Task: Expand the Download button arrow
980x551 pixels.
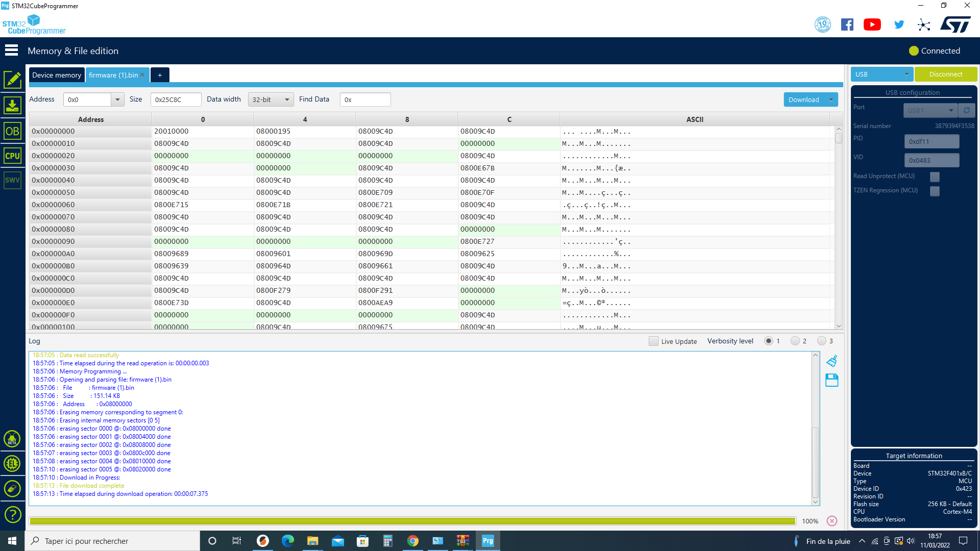Action: click(831, 100)
